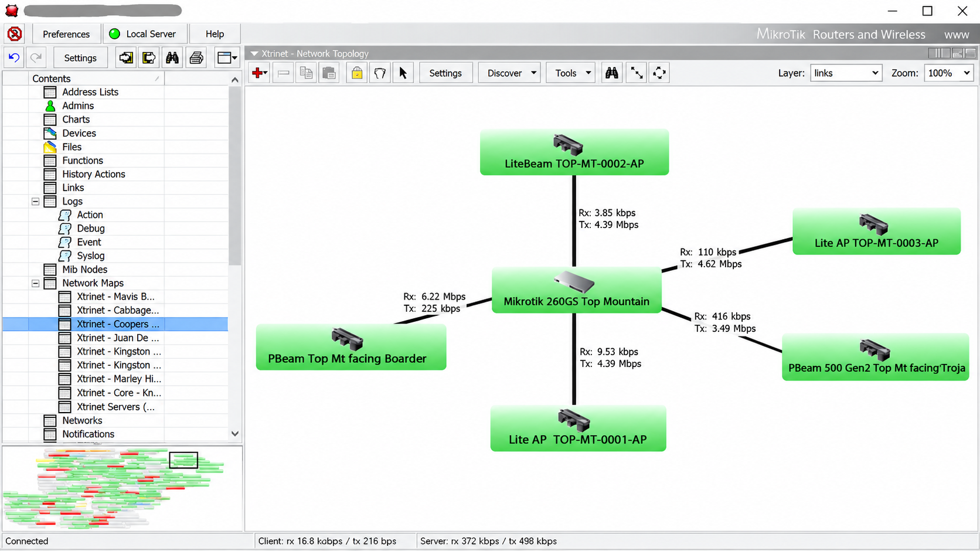Click the redo arrow icon
The image size is (980, 551).
(x=36, y=57)
